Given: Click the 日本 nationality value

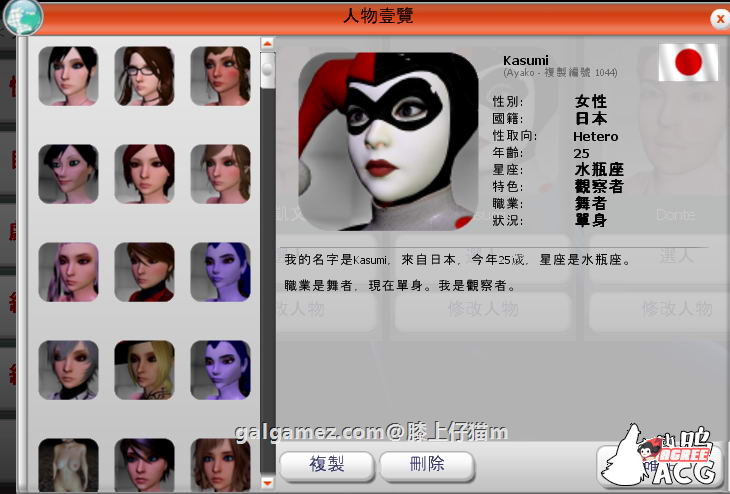Looking at the screenshot, I should point(590,118).
